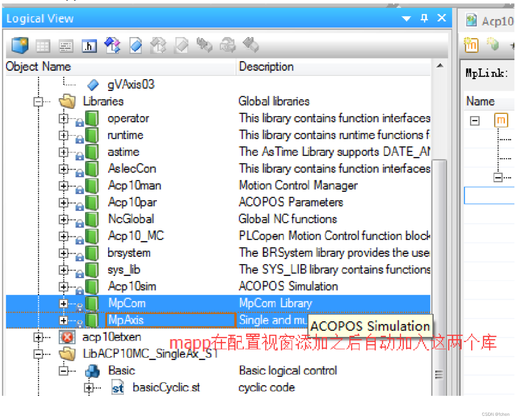Click the blue tag toolbar icon

tap(136, 45)
